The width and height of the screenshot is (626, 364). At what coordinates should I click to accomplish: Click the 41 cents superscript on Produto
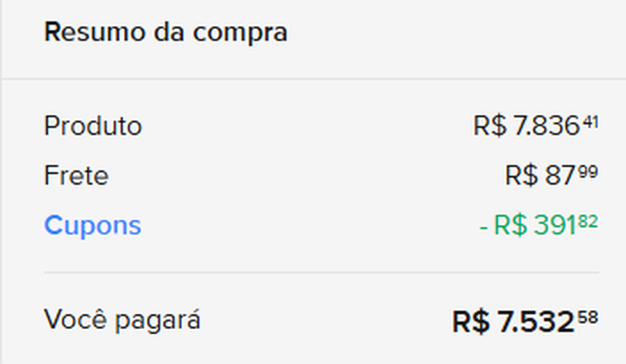[x=590, y=122]
